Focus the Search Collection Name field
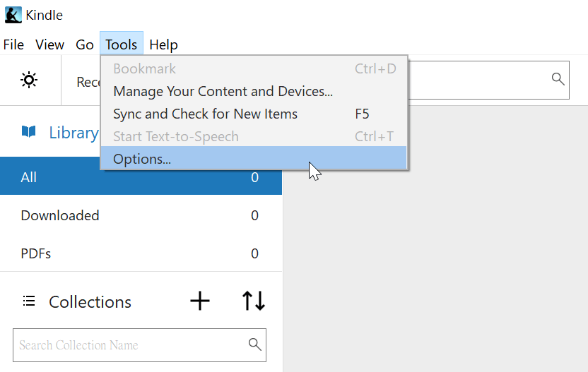Viewport: 588px width, 372px height. tap(139, 345)
